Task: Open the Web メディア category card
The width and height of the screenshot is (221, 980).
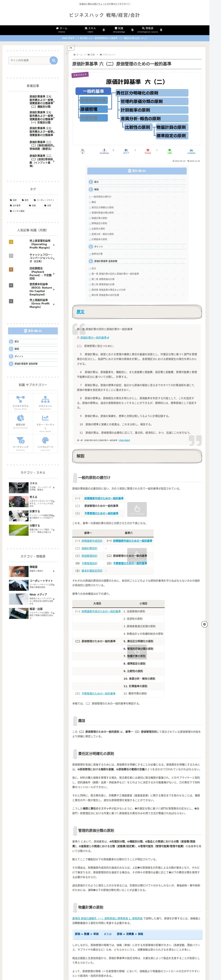Action: [33, 599]
